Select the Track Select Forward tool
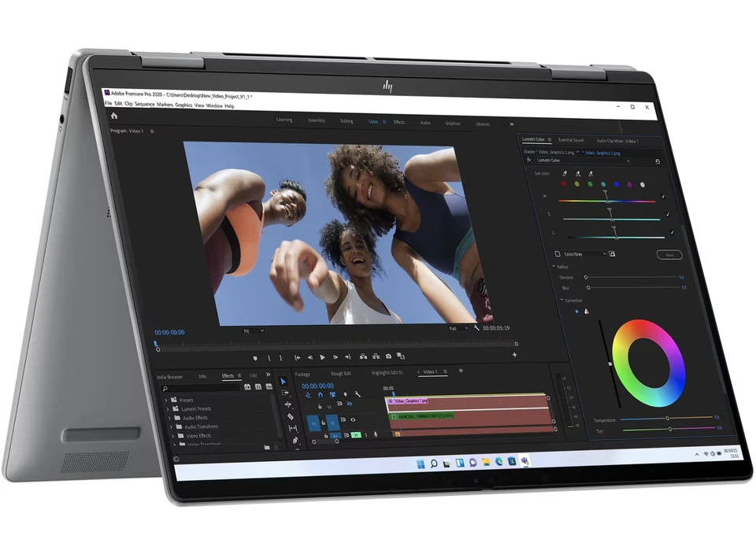The image size is (756, 554). click(x=285, y=393)
